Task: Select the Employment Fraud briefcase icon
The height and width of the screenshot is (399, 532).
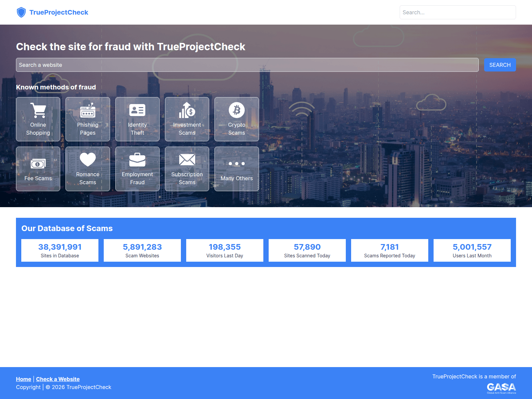Action: click(137, 160)
